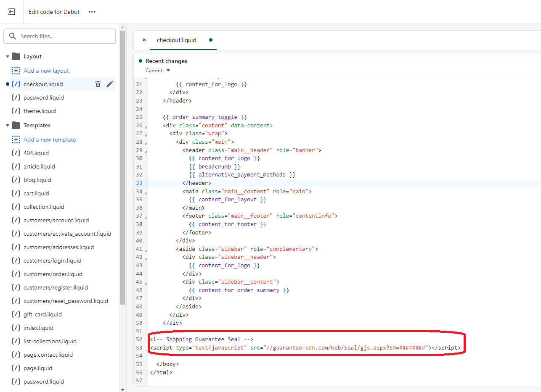
Task: Close the checkout.liquid tab with X
Action: tap(144, 40)
